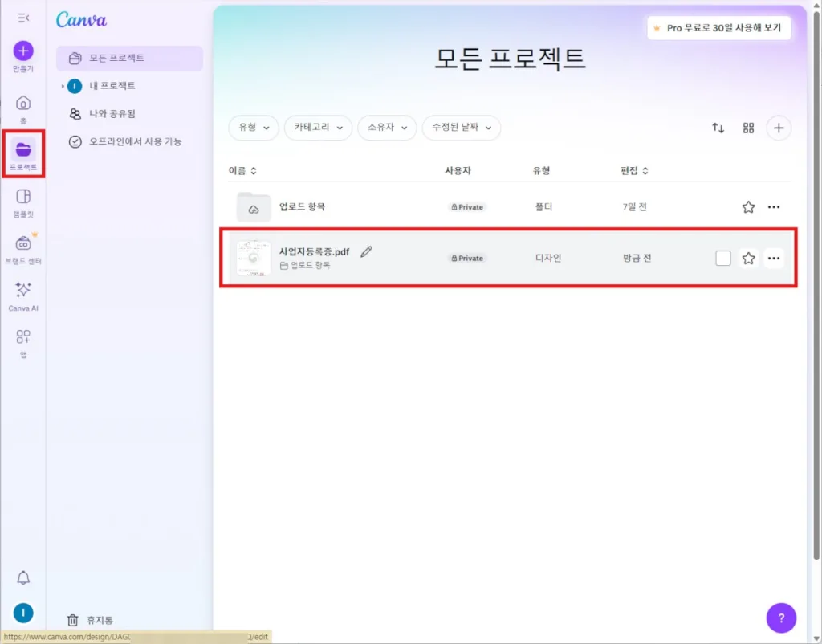Launch Canva AI from the sidebar

click(x=23, y=291)
